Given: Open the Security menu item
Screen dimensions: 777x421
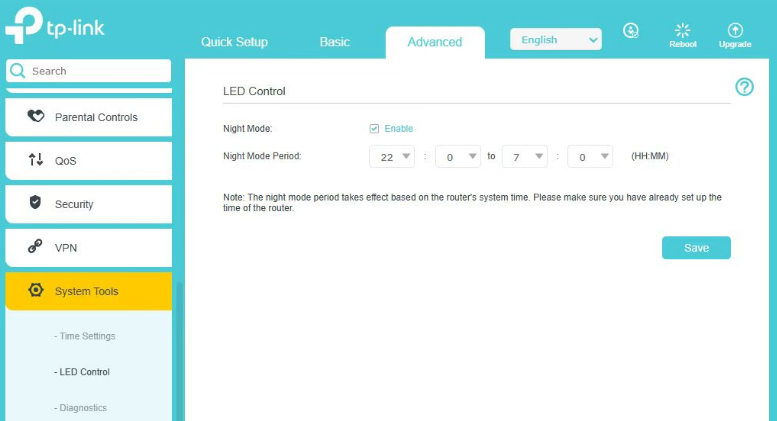Looking at the screenshot, I should click(89, 204).
